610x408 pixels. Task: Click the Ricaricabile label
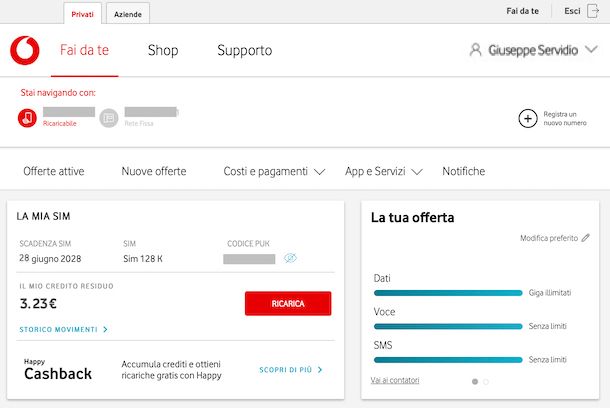tap(60, 123)
